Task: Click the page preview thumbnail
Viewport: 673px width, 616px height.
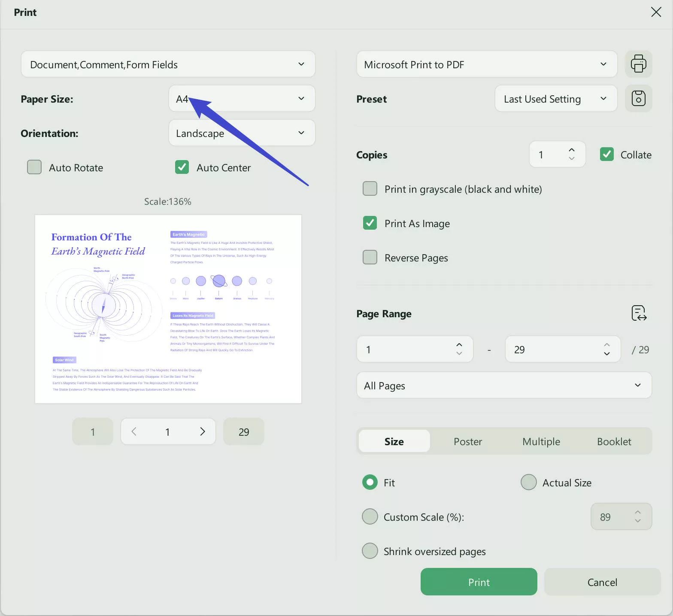Action: click(x=168, y=309)
